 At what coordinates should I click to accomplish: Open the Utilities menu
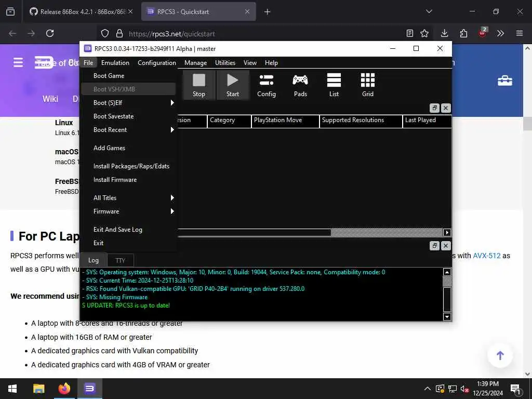tap(225, 63)
